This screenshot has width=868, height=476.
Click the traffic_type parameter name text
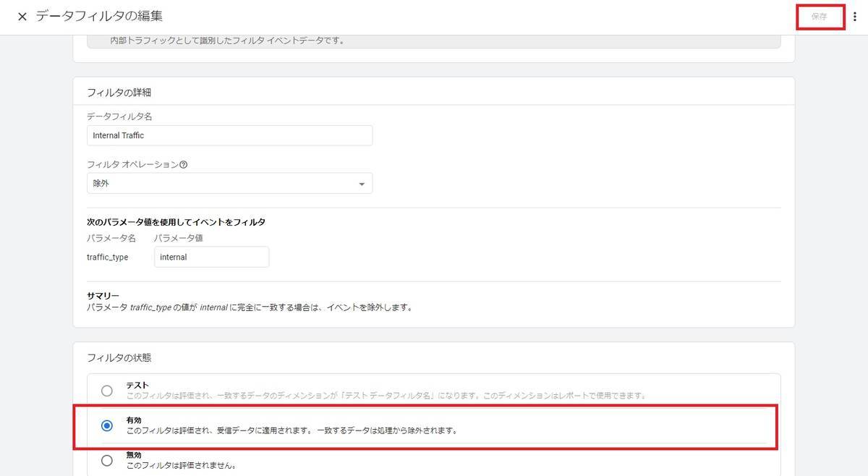107,257
